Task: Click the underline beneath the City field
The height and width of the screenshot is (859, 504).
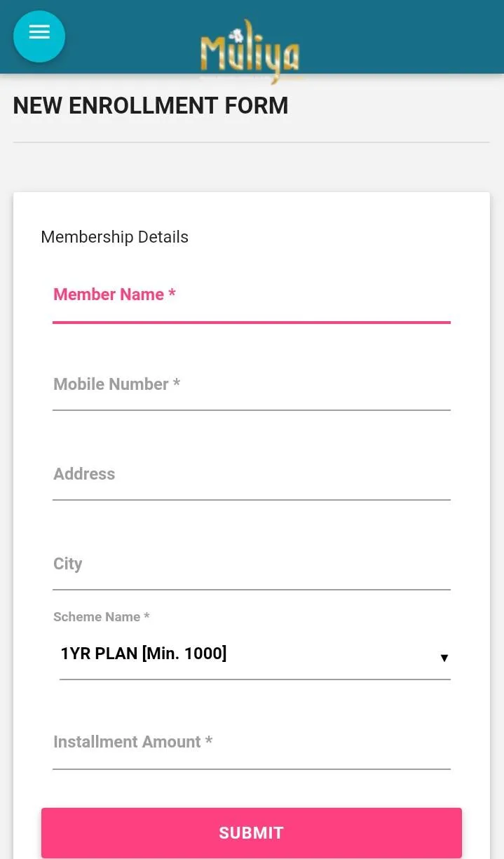Action: click(x=251, y=590)
